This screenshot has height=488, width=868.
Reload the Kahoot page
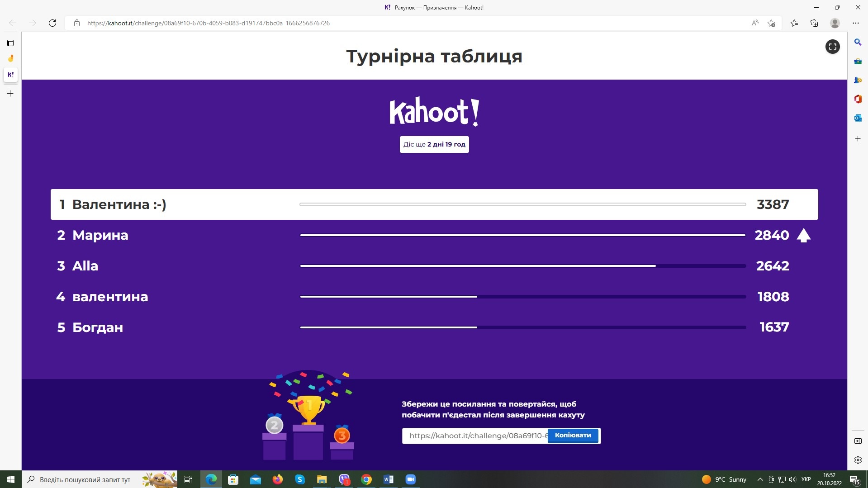[x=52, y=23]
